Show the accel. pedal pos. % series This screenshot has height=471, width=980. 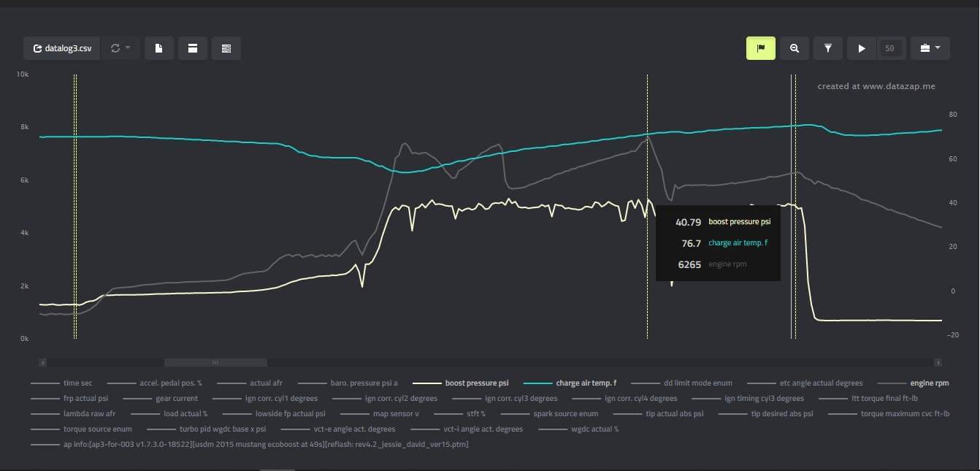click(170, 383)
